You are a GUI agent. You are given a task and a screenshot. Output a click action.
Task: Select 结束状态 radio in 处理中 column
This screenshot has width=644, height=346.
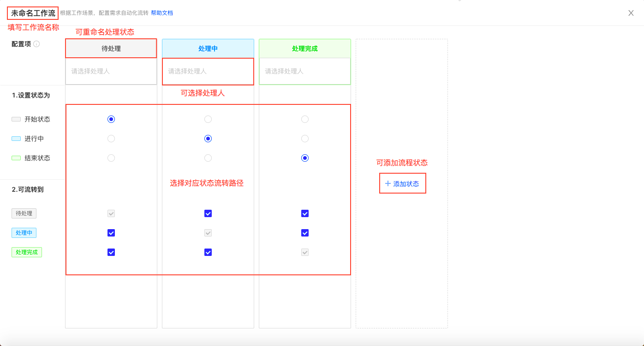tap(208, 158)
